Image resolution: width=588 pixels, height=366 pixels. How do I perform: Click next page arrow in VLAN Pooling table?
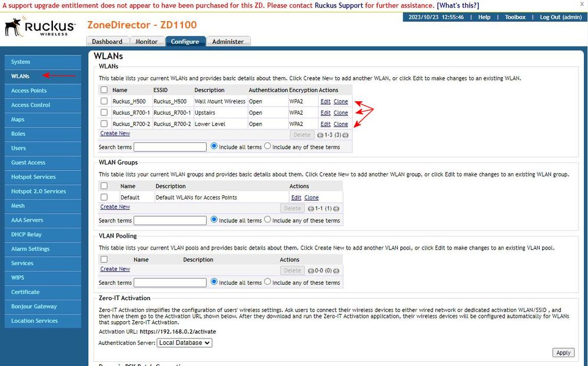tap(337, 271)
